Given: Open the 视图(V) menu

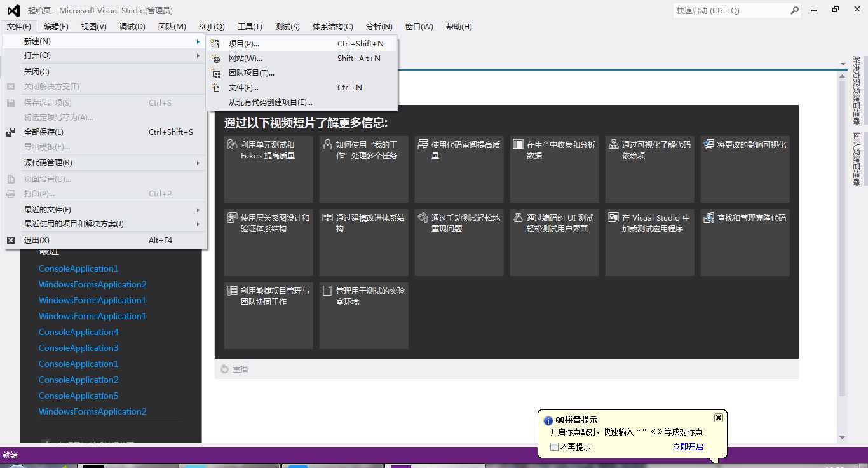Looking at the screenshot, I should coord(94,26).
